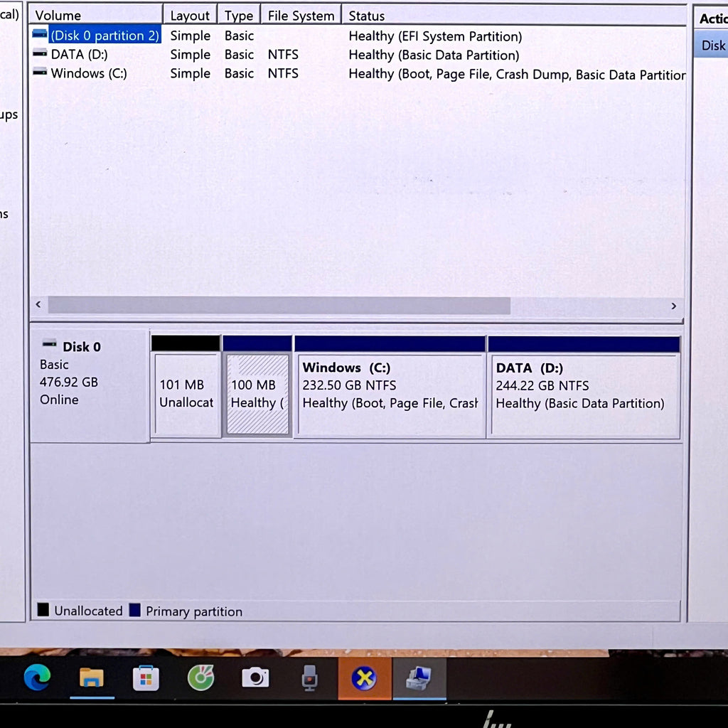Select the (Disk 0 partition 2) volume row
The image size is (728, 728).
pos(105,36)
